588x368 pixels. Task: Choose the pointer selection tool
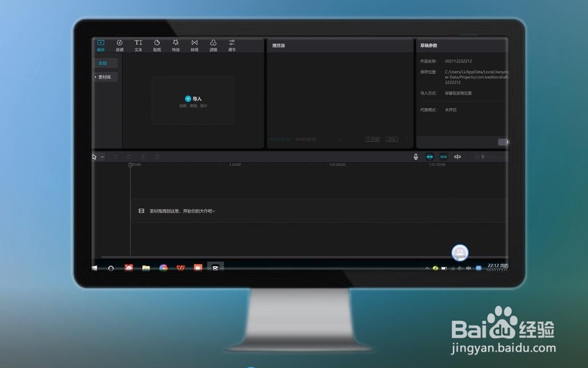[94, 156]
